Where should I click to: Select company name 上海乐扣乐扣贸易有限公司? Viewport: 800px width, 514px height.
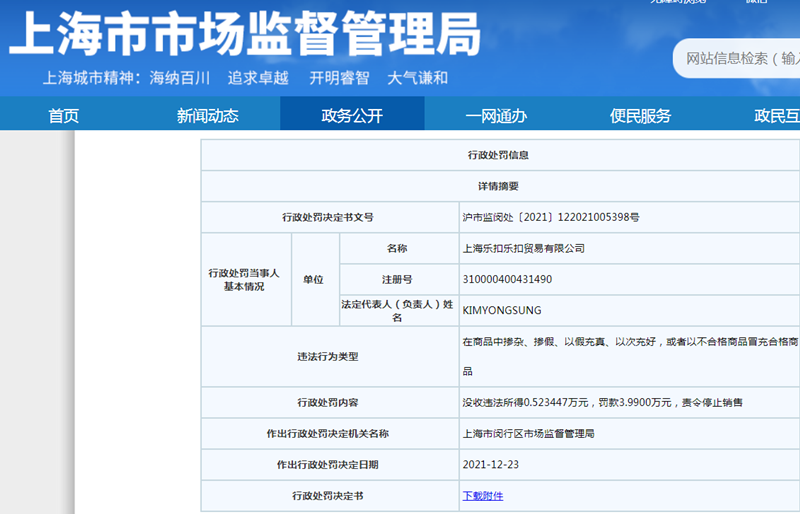pos(523,249)
